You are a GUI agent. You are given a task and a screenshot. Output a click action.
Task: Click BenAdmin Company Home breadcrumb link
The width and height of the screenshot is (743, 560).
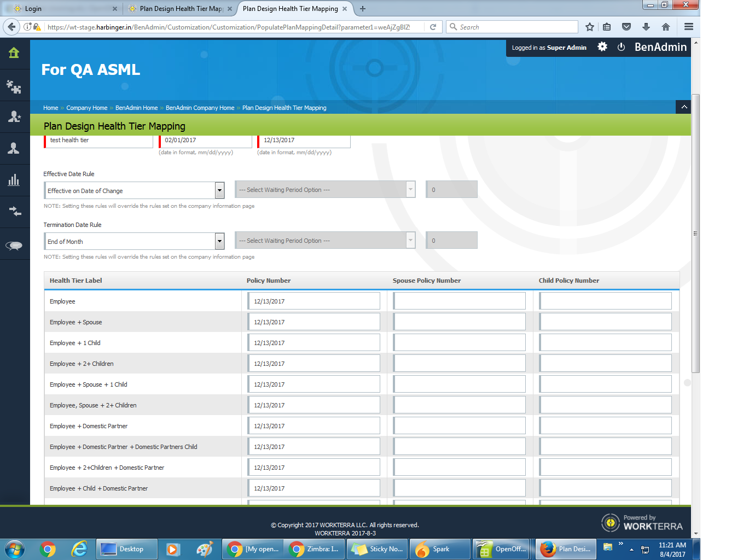(200, 108)
